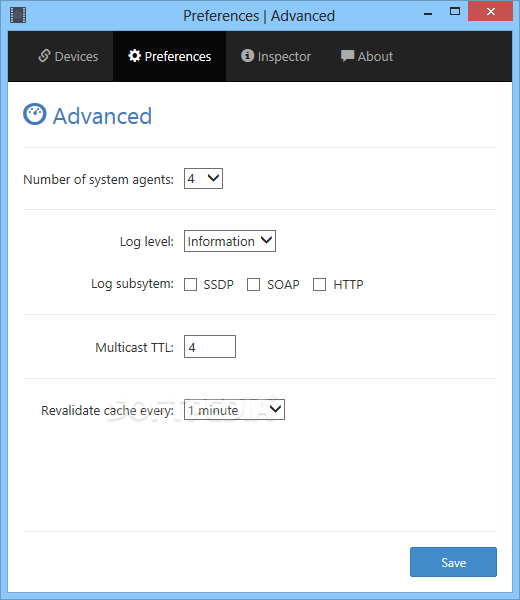Click the Advanced heading text

point(102,116)
